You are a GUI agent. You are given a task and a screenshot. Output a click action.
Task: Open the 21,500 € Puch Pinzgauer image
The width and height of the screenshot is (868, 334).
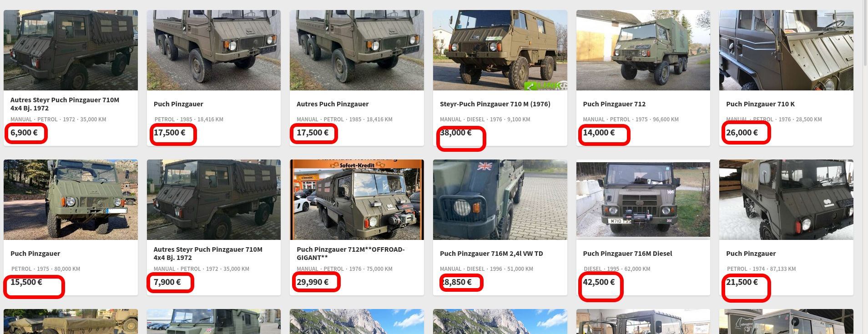click(786, 199)
